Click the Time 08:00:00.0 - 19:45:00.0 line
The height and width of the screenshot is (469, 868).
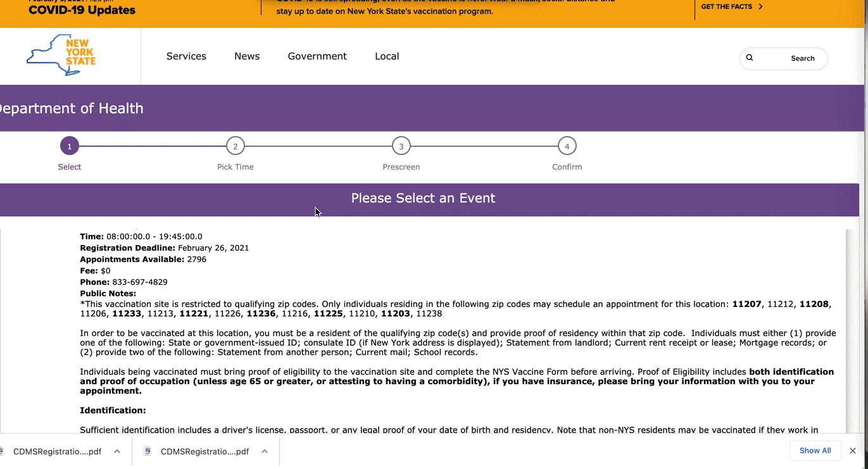pos(141,237)
